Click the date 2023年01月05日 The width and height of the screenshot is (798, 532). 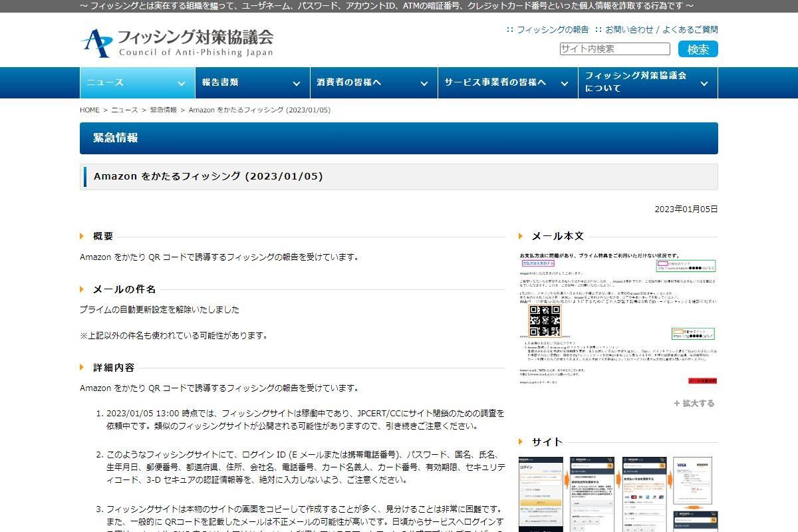pyautogui.click(x=686, y=209)
